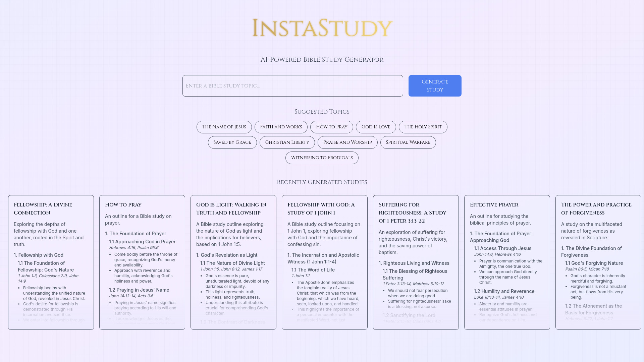Select Faith and Works topic
Image resolution: width=644 pixels, height=362 pixels.
tap(281, 127)
